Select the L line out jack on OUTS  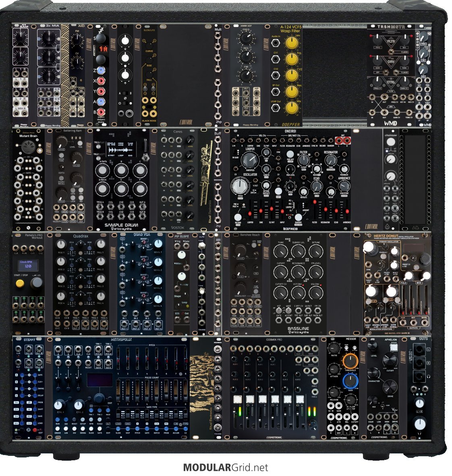pos(419,350)
